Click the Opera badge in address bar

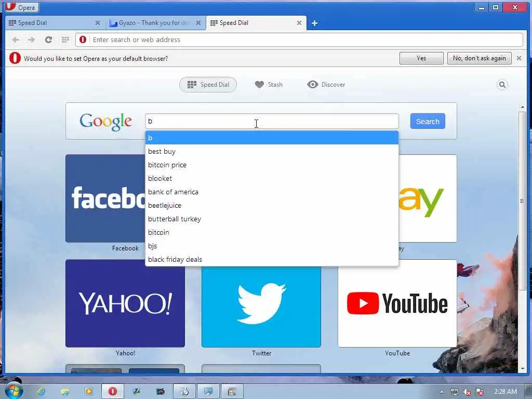pyautogui.click(x=83, y=39)
